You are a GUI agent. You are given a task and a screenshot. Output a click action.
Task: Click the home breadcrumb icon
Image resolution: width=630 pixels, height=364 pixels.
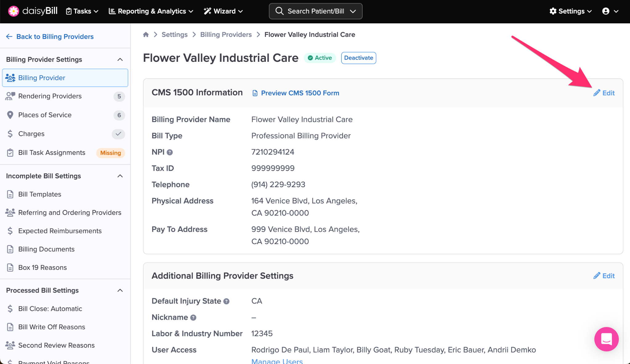tap(146, 34)
